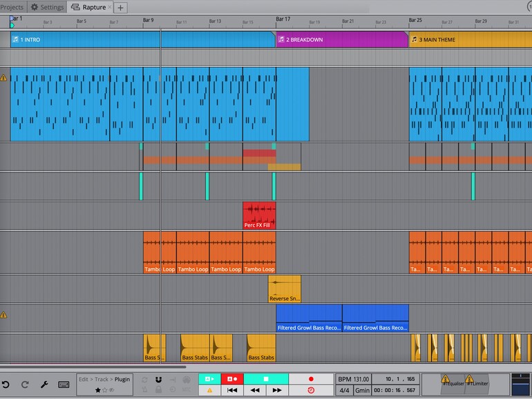Select the TLimiter master plugin

pyautogui.click(x=477, y=385)
